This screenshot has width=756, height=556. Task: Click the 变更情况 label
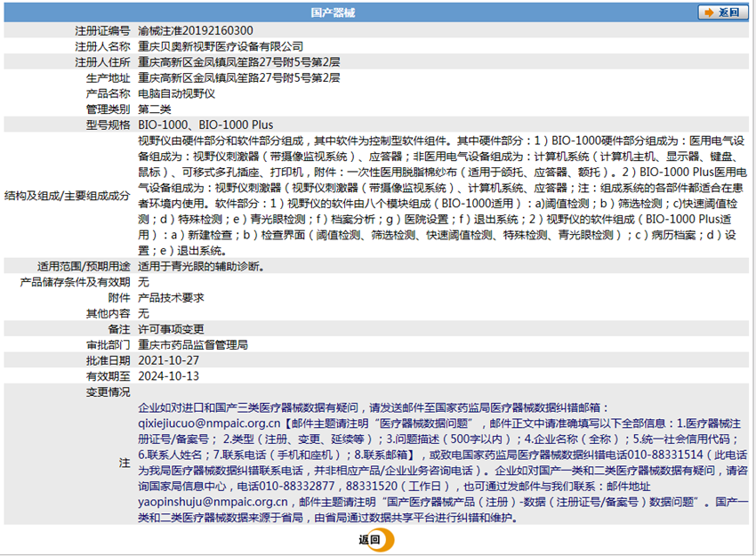tap(108, 392)
